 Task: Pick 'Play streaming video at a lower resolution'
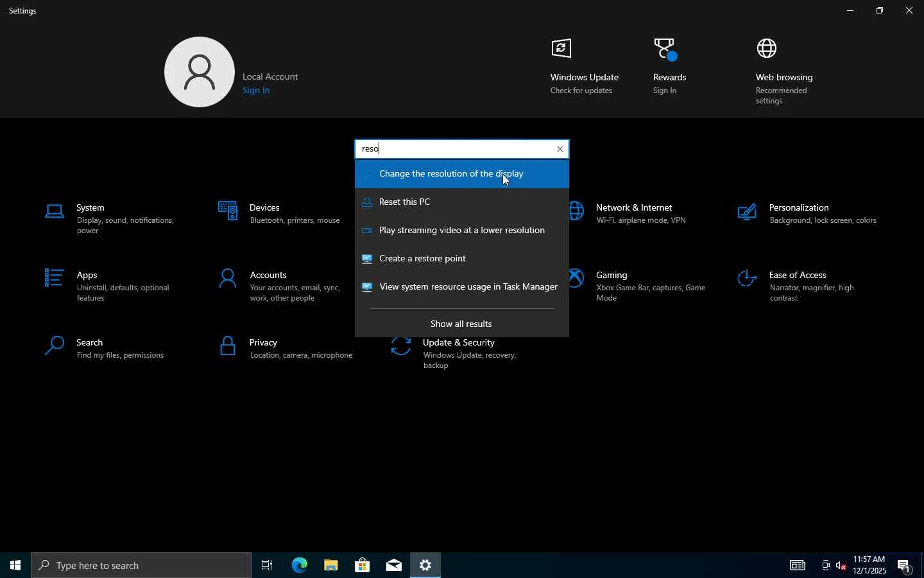pyautogui.click(x=462, y=231)
